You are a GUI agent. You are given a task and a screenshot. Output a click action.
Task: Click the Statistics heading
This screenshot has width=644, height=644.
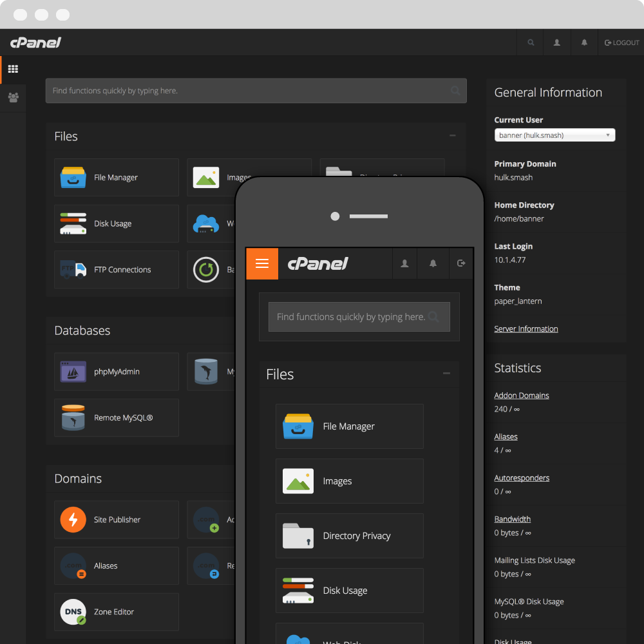point(518,368)
